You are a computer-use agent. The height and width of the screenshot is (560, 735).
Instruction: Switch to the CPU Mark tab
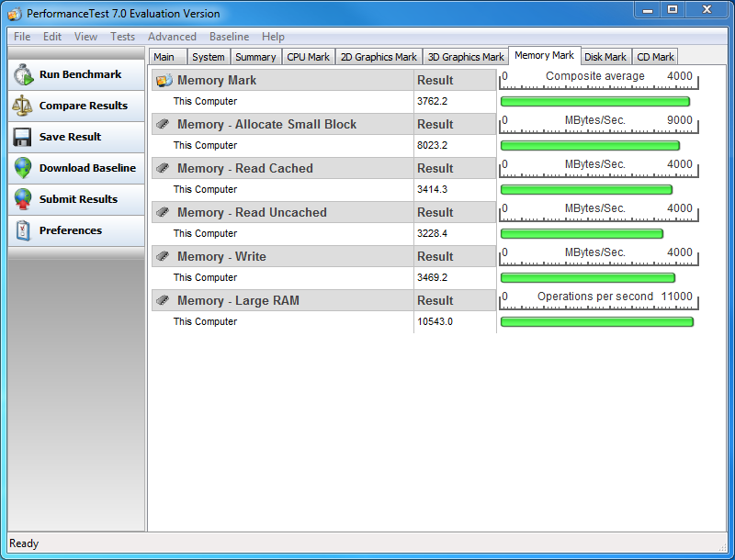308,57
